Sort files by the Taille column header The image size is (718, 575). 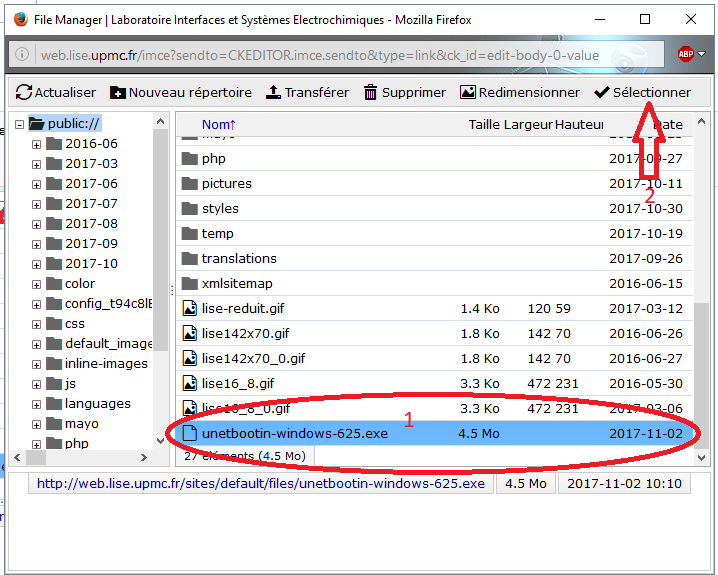484,125
